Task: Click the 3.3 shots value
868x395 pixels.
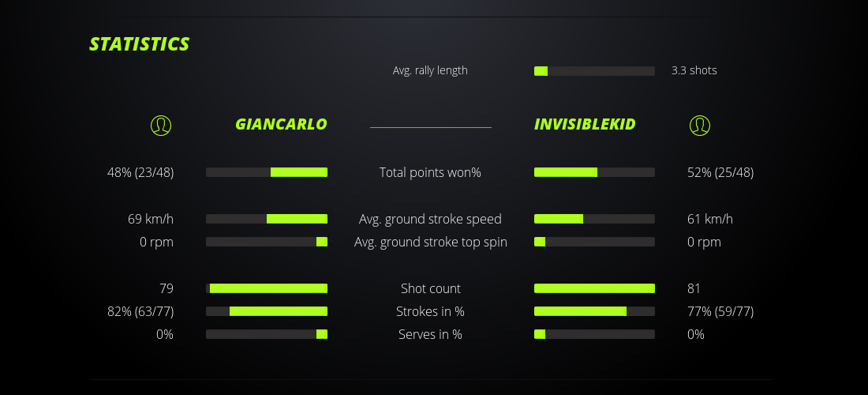Action: coord(694,70)
